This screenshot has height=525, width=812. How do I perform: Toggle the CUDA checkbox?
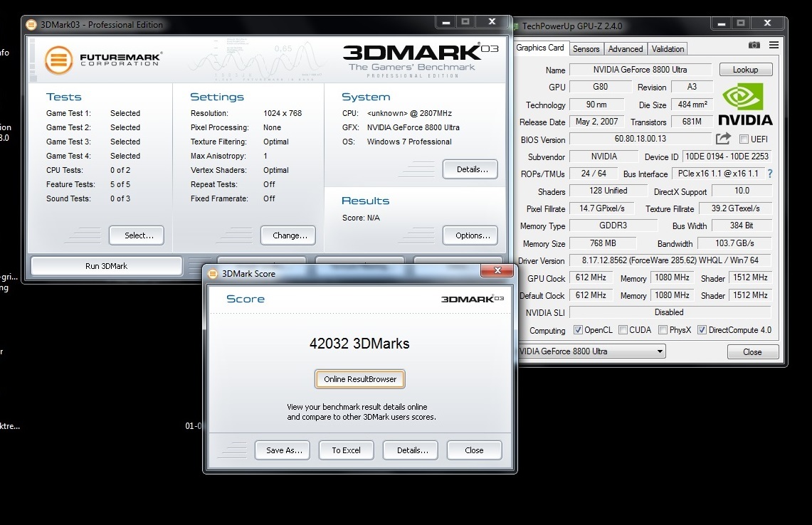point(623,330)
